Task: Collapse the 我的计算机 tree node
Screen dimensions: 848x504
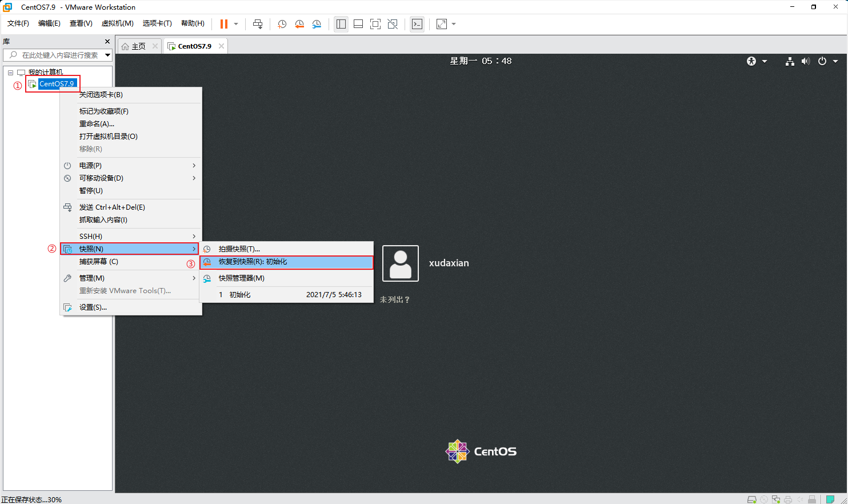Action: click(10, 73)
